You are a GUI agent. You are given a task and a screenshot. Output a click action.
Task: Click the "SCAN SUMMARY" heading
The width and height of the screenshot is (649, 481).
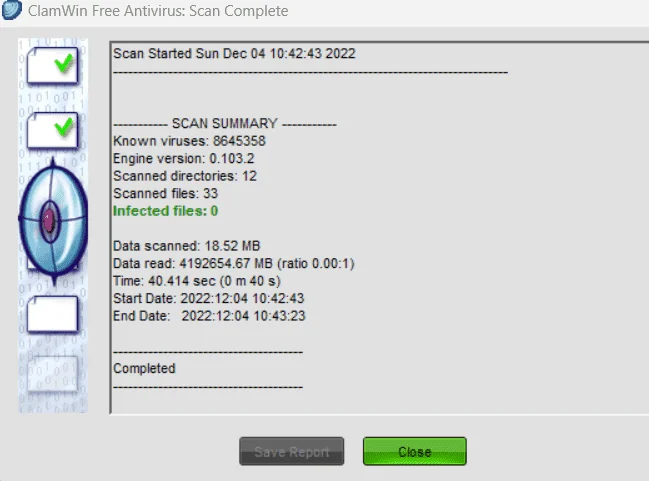coord(225,123)
